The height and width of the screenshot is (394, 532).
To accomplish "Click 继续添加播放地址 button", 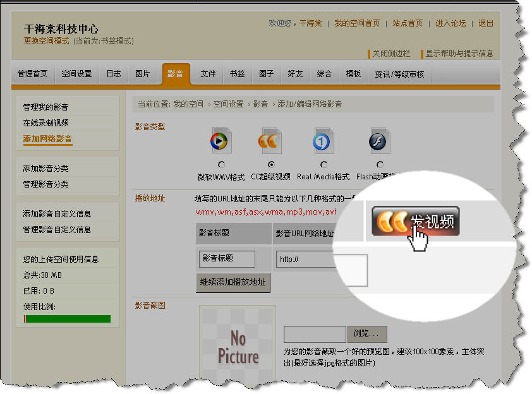I will pos(233,282).
